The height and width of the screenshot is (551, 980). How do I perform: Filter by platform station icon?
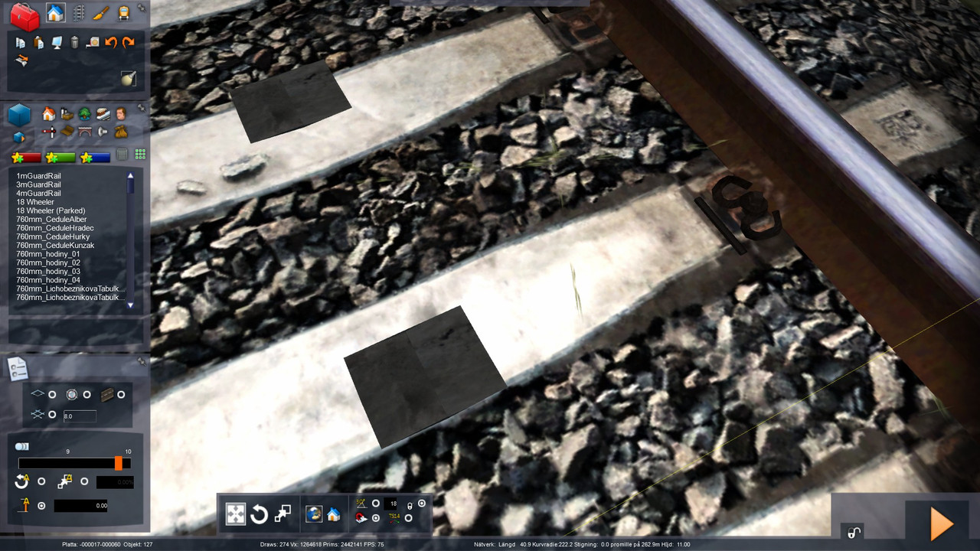pyautogui.click(x=103, y=114)
